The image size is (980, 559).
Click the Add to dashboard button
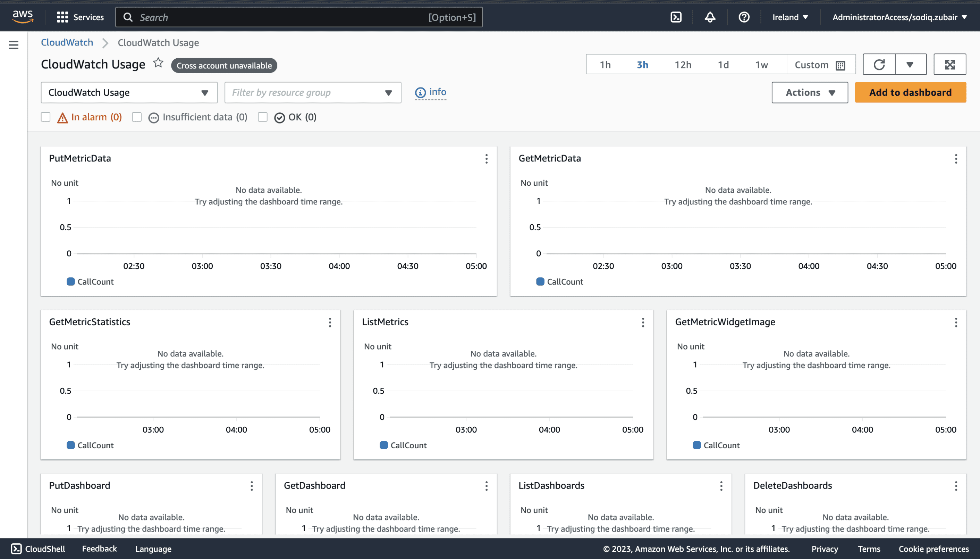pyautogui.click(x=910, y=92)
